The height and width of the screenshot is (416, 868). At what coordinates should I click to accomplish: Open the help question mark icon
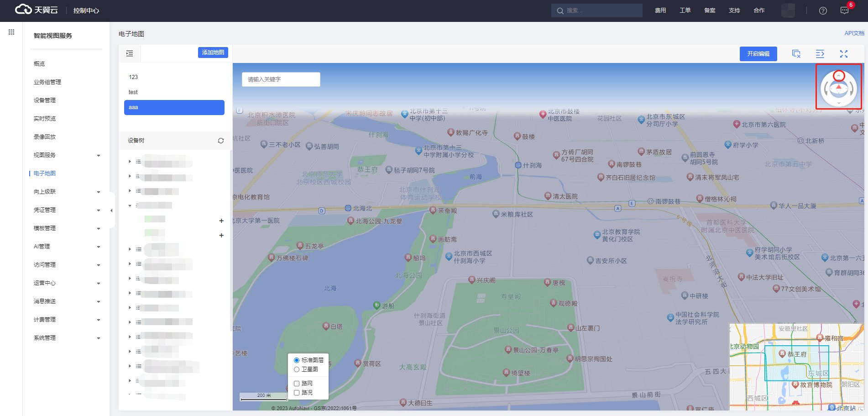click(x=823, y=11)
